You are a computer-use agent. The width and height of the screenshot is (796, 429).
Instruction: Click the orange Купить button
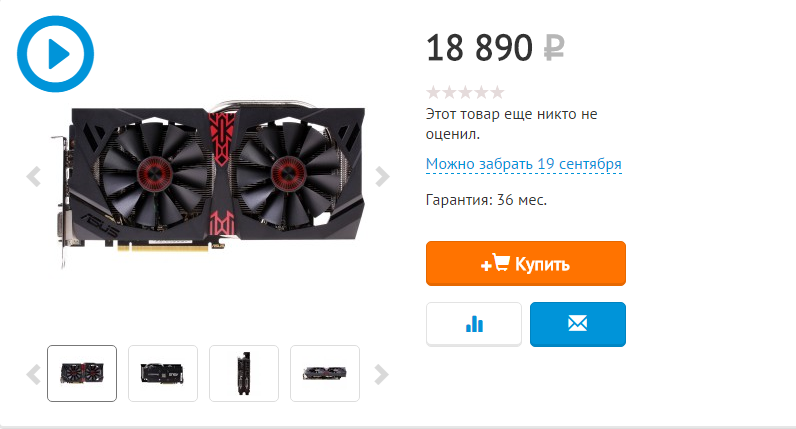coord(526,263)
